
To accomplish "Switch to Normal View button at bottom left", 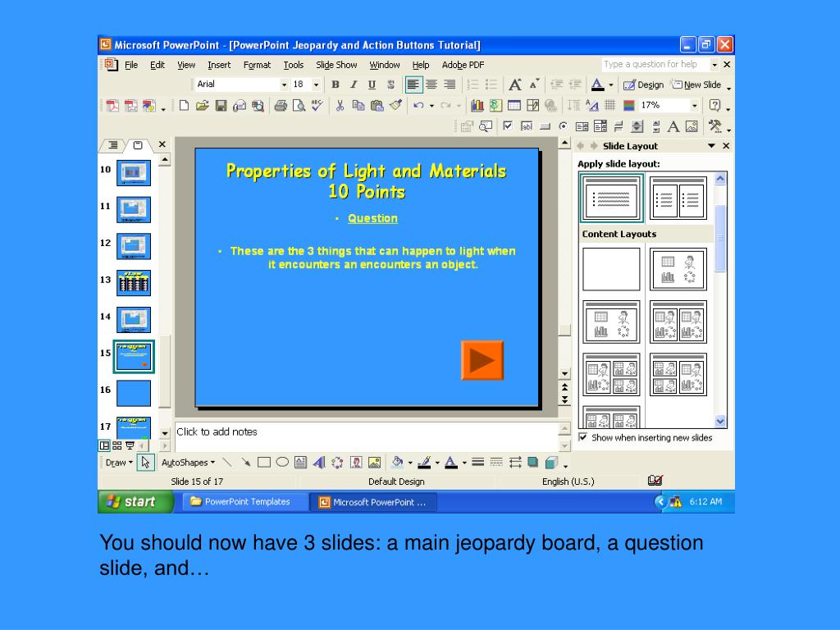I will pos(104,445).
